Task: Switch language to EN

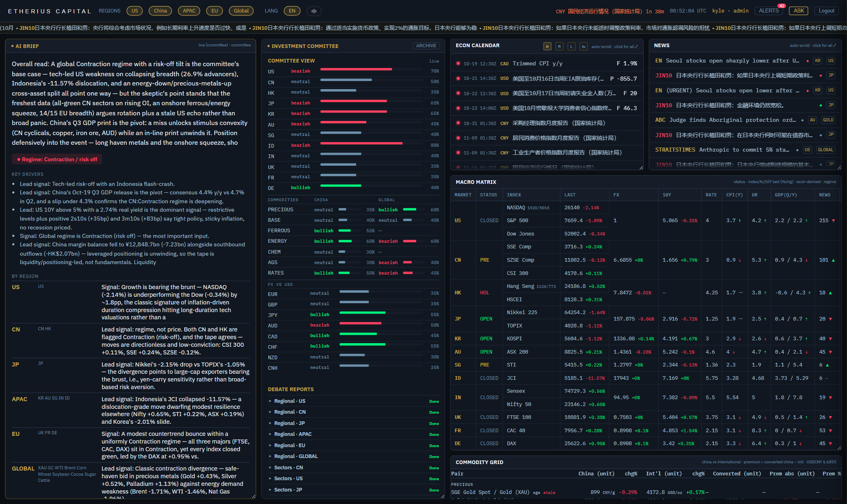Action: pos(292,11)
